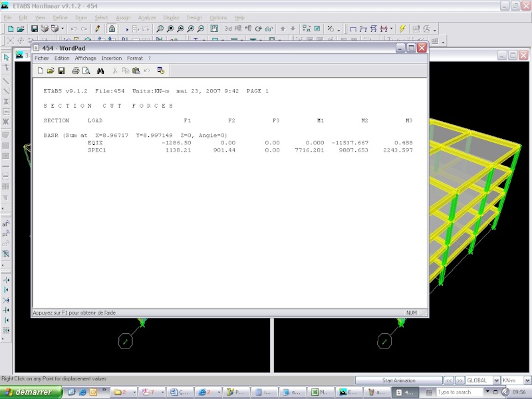532x399 pixels.
Task: Open file via WordPad toolbar folder icon
Action: coord(51,70)
